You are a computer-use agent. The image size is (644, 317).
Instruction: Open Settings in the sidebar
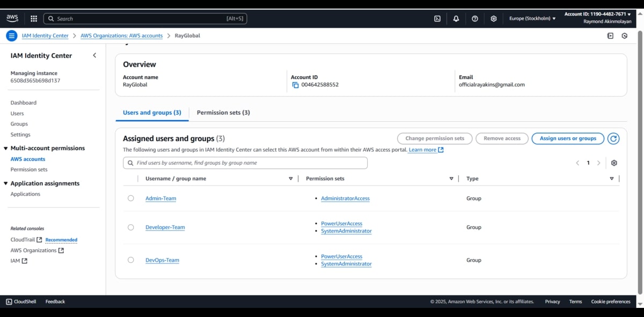pos(20,135)
